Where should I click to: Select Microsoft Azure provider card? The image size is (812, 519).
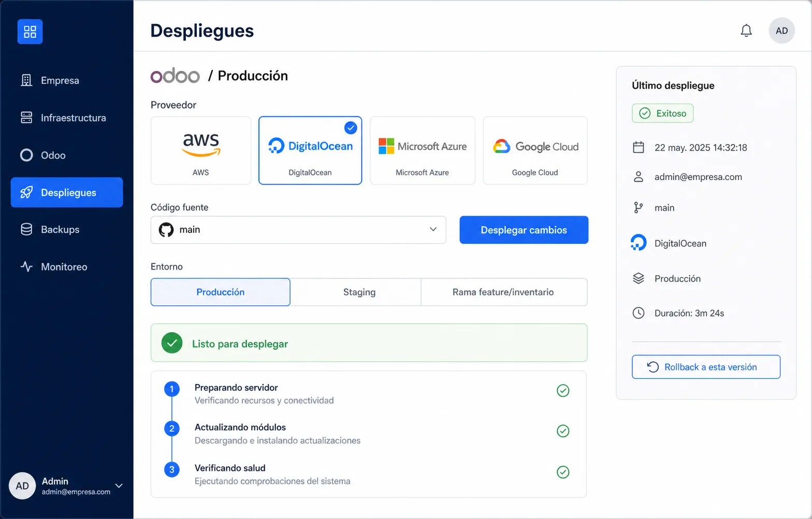[x=423, y=151]
